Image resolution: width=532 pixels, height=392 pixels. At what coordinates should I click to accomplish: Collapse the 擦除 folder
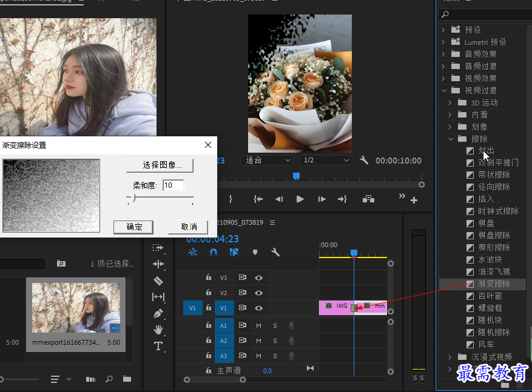tap(451, 139)
